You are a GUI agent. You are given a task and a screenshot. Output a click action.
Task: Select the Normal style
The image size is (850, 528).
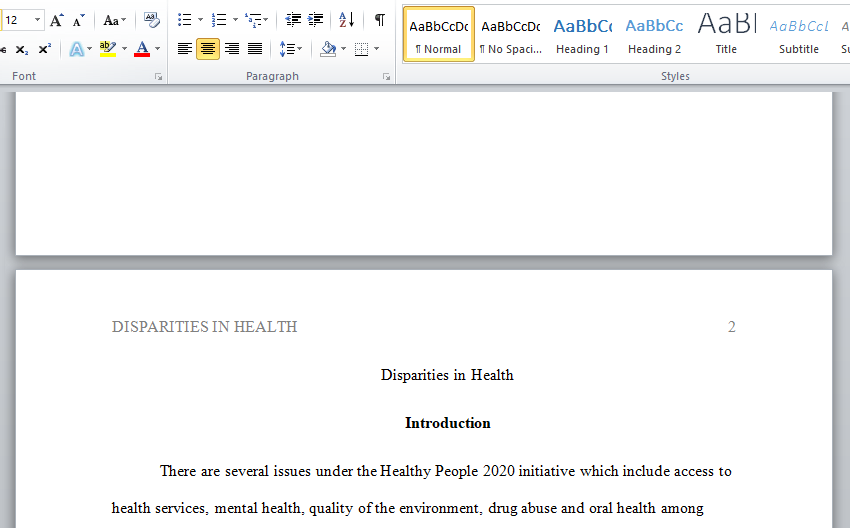[x=439, y=34]
